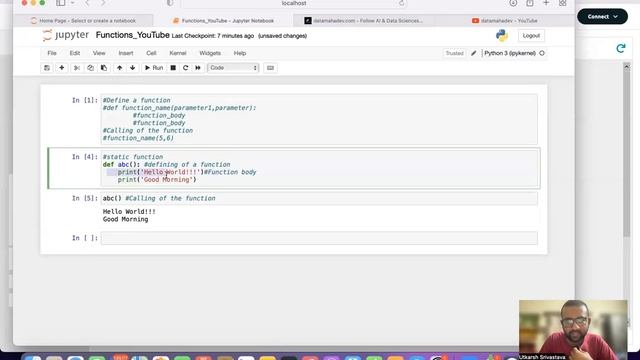The image size is (640, 360).
Task: Restart the kernel icon
Action: point(185,68)
